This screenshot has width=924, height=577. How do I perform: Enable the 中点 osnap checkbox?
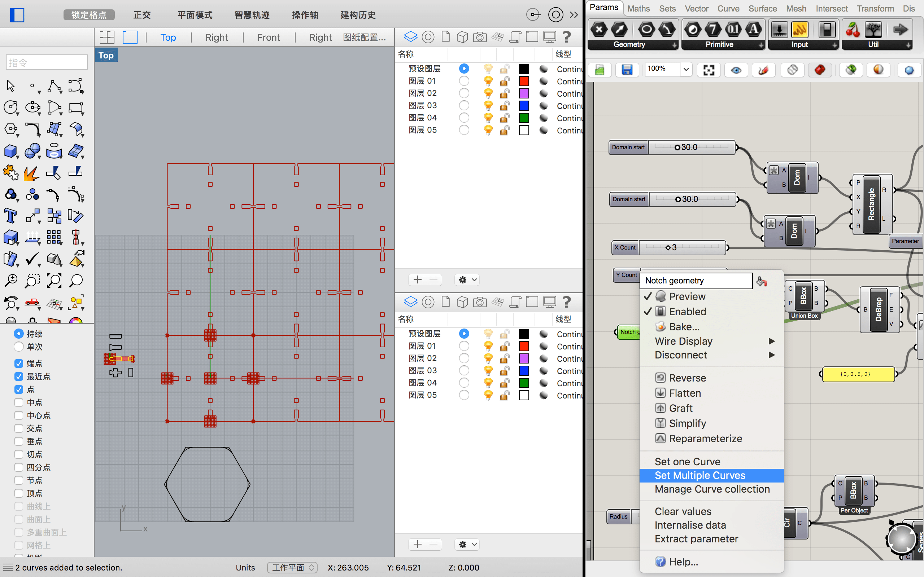(19, 402)
